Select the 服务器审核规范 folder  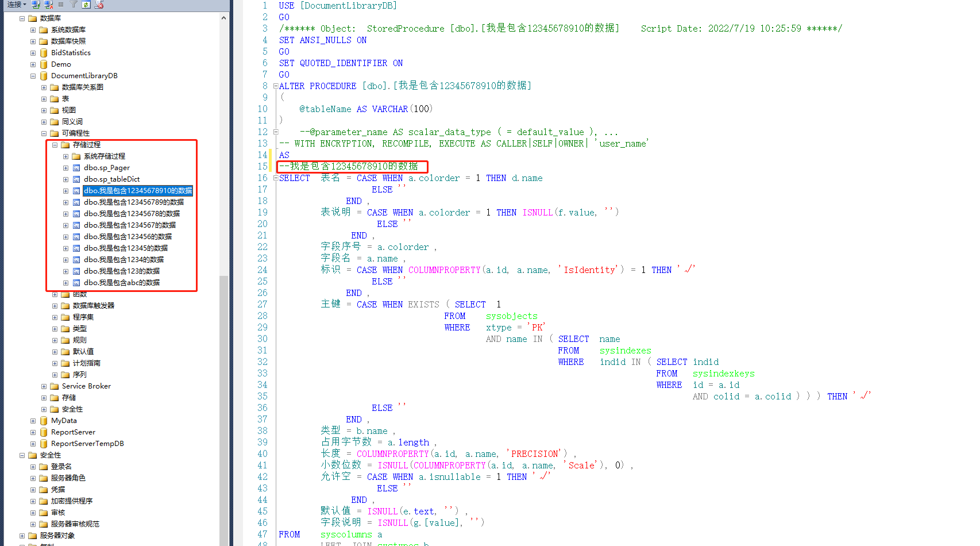point(75,524)
